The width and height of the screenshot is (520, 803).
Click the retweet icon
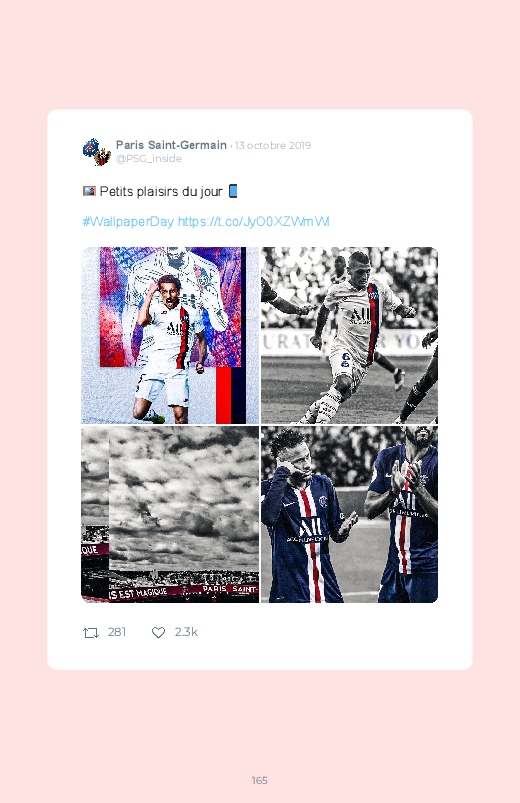[x=91, y=633]
